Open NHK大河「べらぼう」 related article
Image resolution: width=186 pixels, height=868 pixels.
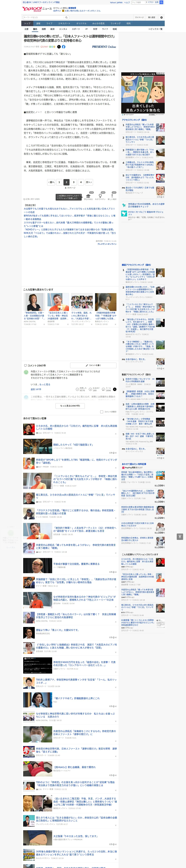pyautogui.click(x=69, y=235)
